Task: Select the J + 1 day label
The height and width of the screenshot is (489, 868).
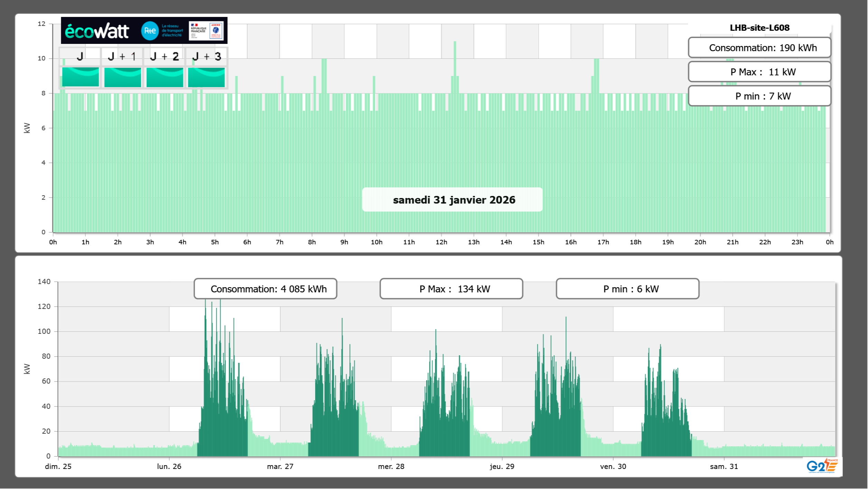Action: pos(122,56)
